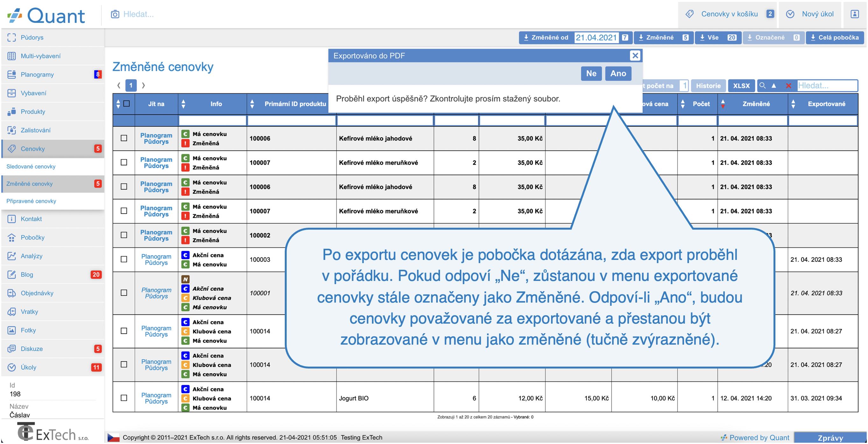This screenshot has width=868, height=444.
Task: Click the camera icon beside search field
Action: (115, 14)
